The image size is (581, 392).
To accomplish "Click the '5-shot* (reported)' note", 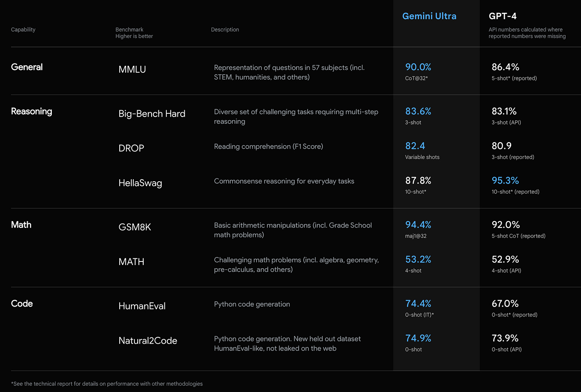I will 514,78.
